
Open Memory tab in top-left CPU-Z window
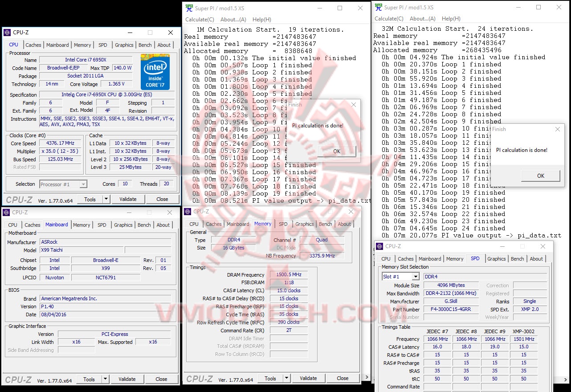point(82,45)
